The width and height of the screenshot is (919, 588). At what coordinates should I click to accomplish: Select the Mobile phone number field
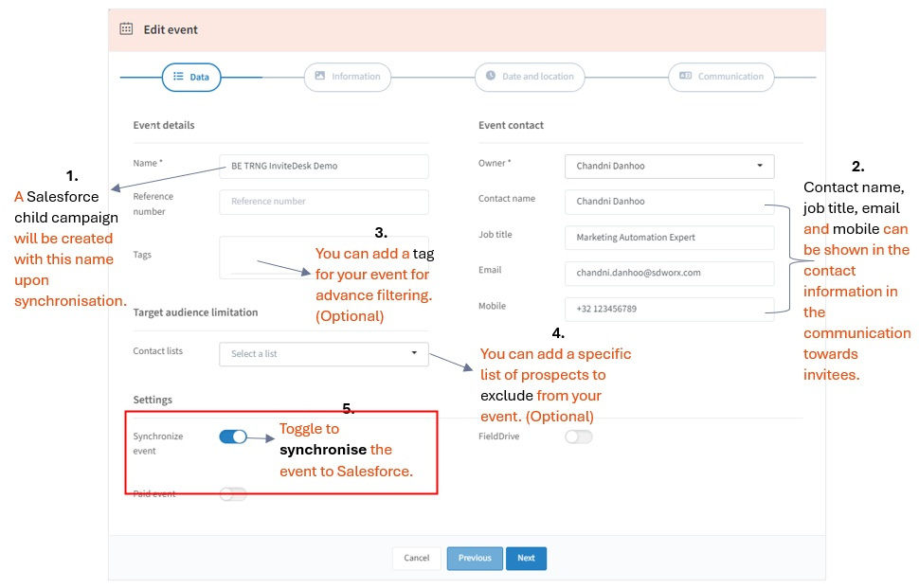(669, 309)
